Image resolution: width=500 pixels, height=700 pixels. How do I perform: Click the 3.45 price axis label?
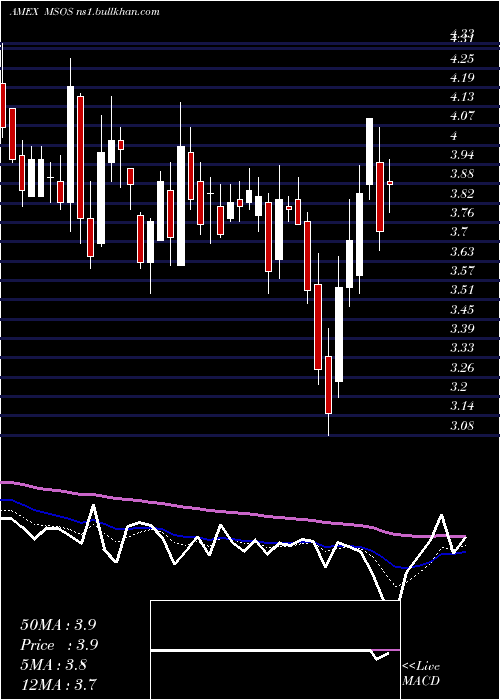[x=462, y=309]
